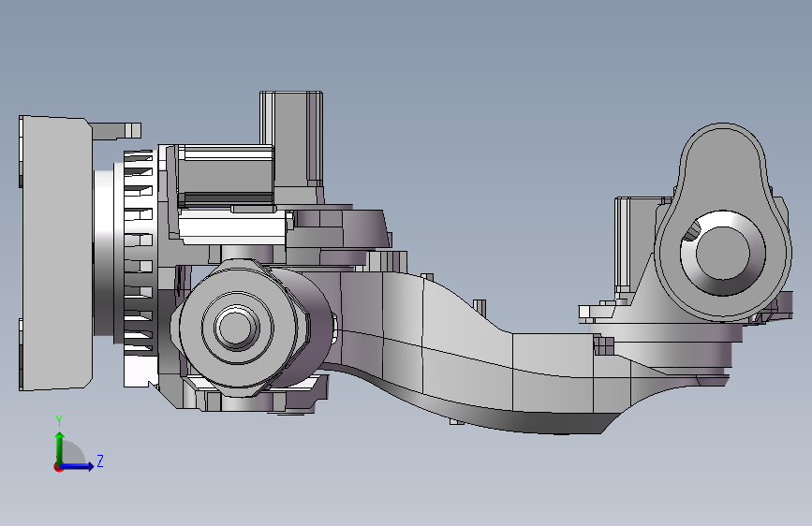
Task: Select the toothed ring gear beside the disc
Action: click(139, 254)
